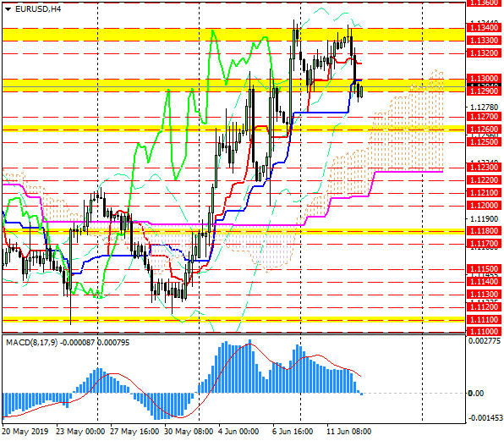Click the MACD(8,17,9) indicator label
Image resolution: width=504 pixels, height=441 pixels.
(x=31, y=343)
